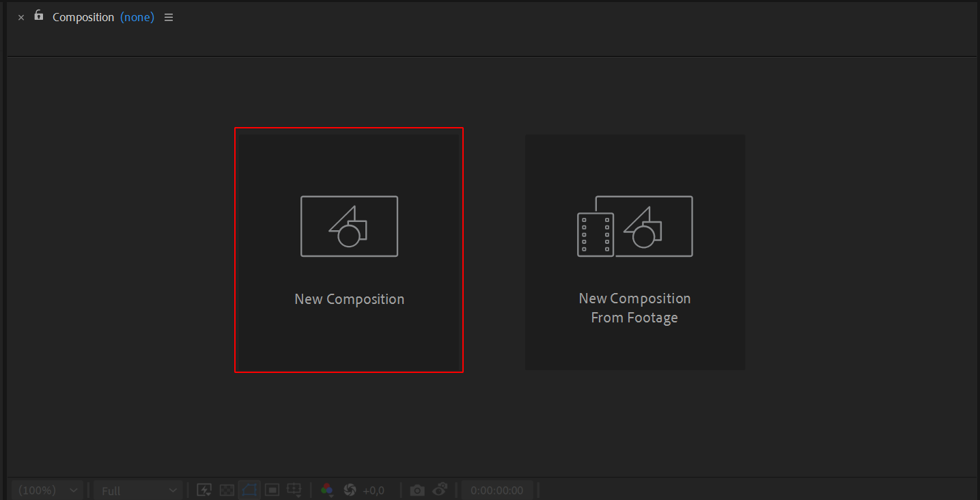
Task: Open the (none) composition name dropdown
Action: point(137,18)
